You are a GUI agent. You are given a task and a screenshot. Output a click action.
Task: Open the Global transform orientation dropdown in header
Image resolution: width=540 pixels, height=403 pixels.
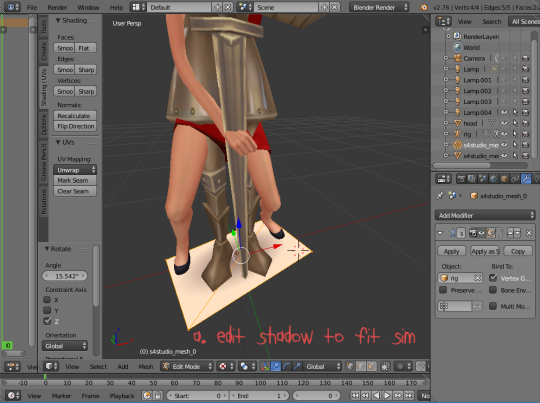tap(322, 366)
